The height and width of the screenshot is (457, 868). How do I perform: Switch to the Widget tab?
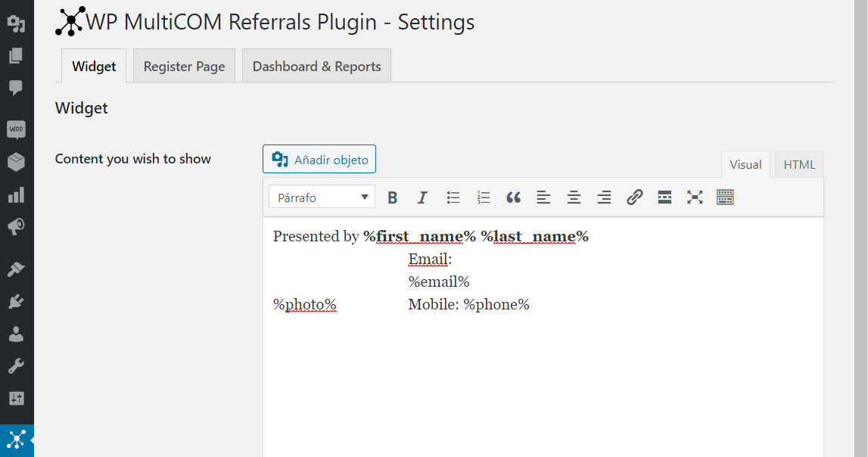point(94,66)
